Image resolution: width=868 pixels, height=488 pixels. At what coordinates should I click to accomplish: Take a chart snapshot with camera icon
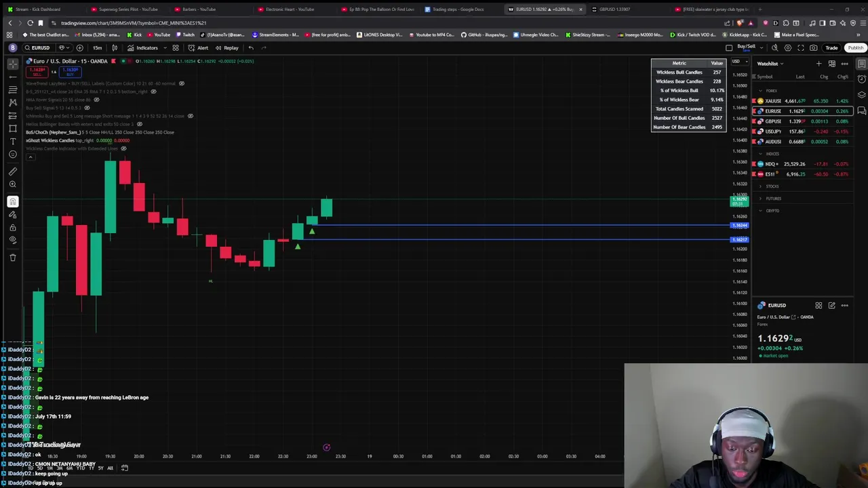click(814, 47)
